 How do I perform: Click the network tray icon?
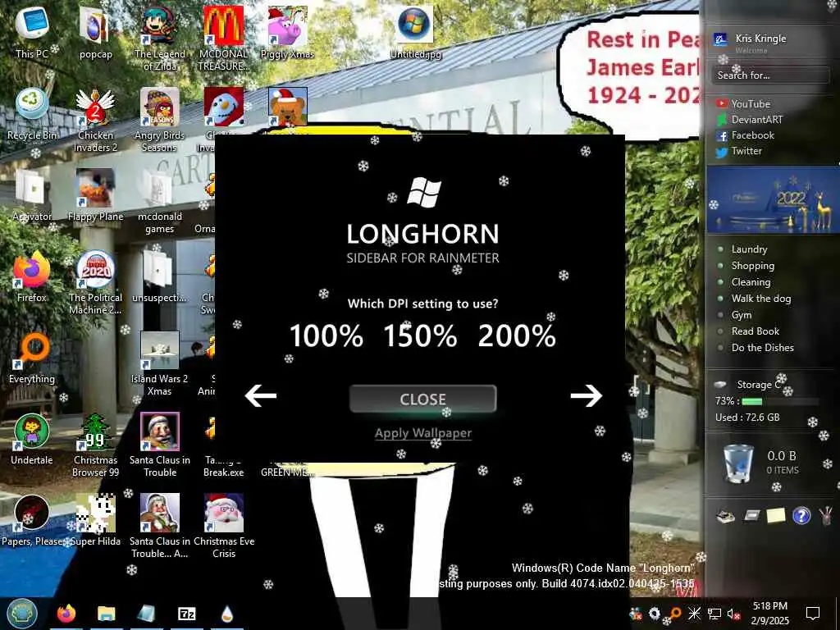point(714,614)
